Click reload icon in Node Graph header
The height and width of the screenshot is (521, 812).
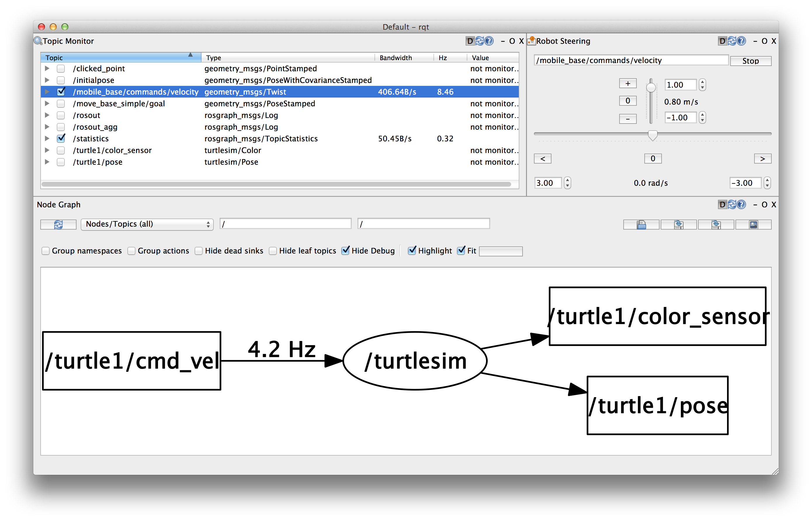pos(732,205)
